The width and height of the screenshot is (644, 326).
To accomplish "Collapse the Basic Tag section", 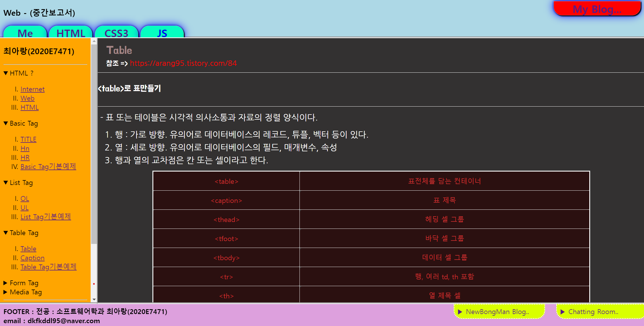I will pos(6,123).
